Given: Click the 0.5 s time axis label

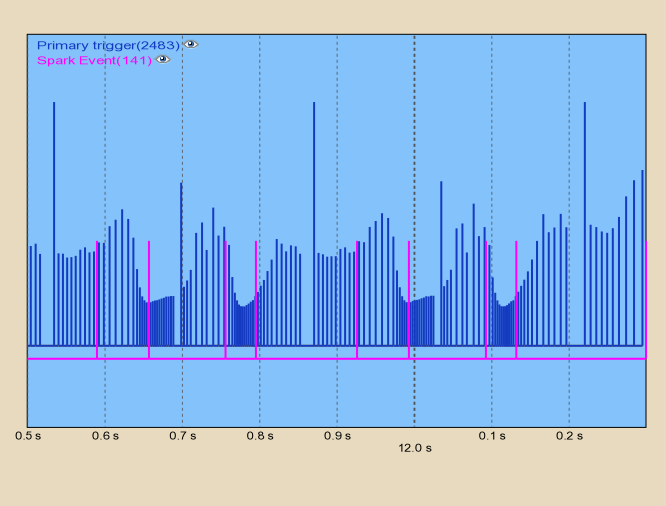Looking at the screenshot, I should tap(28, 436).
